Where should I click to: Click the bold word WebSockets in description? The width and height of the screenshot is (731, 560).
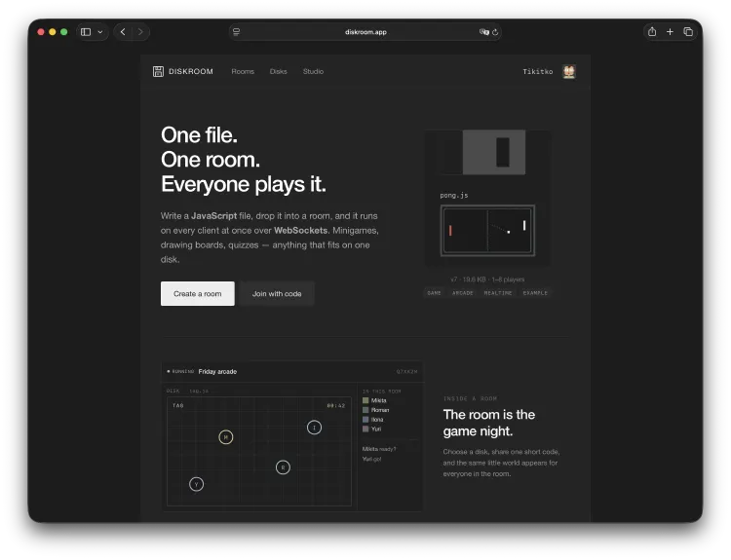coord(301,230)
